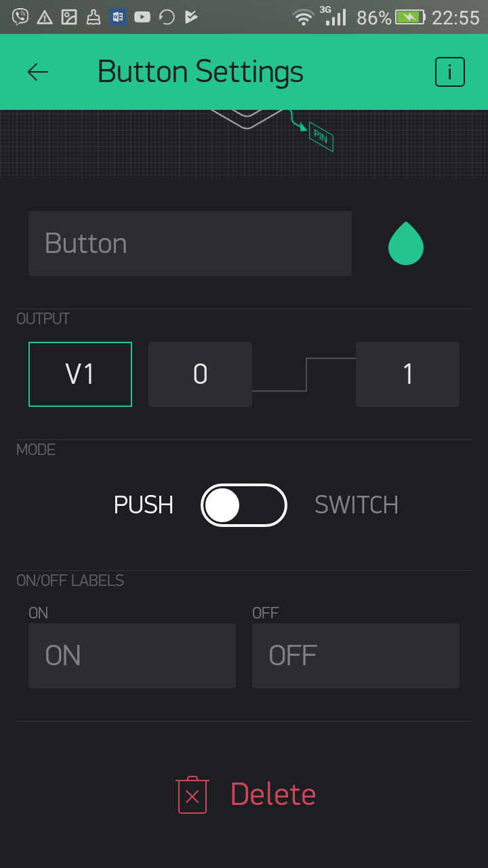Edit the output low value 0
Image resolution: width=488 pixels, height=868 pixels.
click(200, 374)
